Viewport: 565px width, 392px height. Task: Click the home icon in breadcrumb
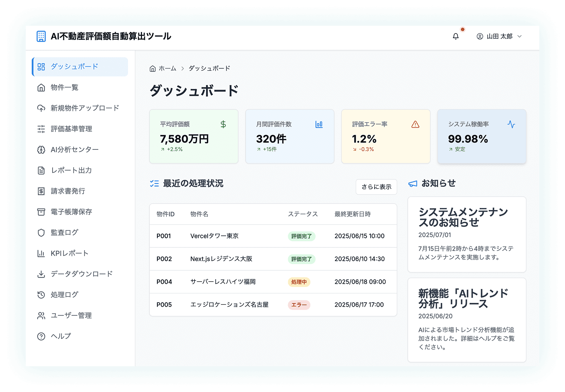click(x=153, y=69)
